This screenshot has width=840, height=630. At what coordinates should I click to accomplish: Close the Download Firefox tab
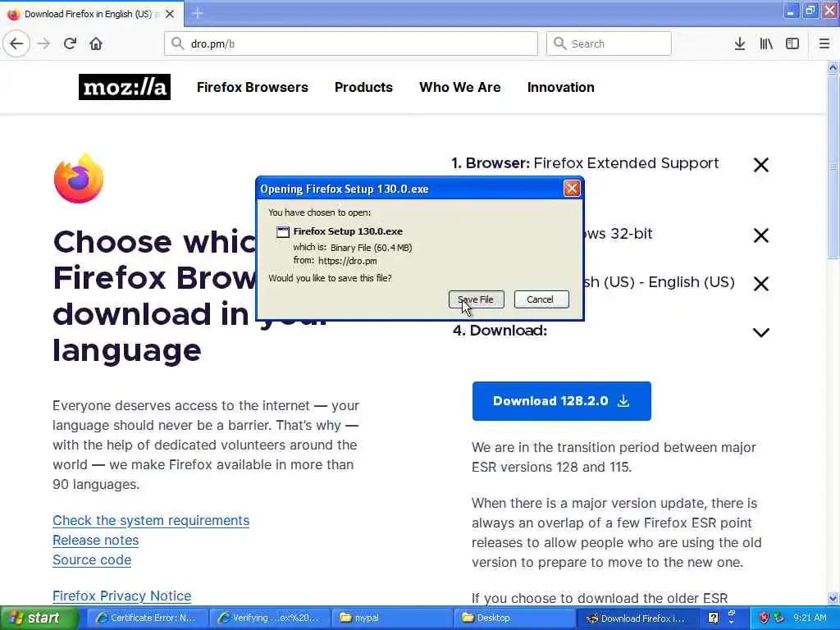[170, 14]
